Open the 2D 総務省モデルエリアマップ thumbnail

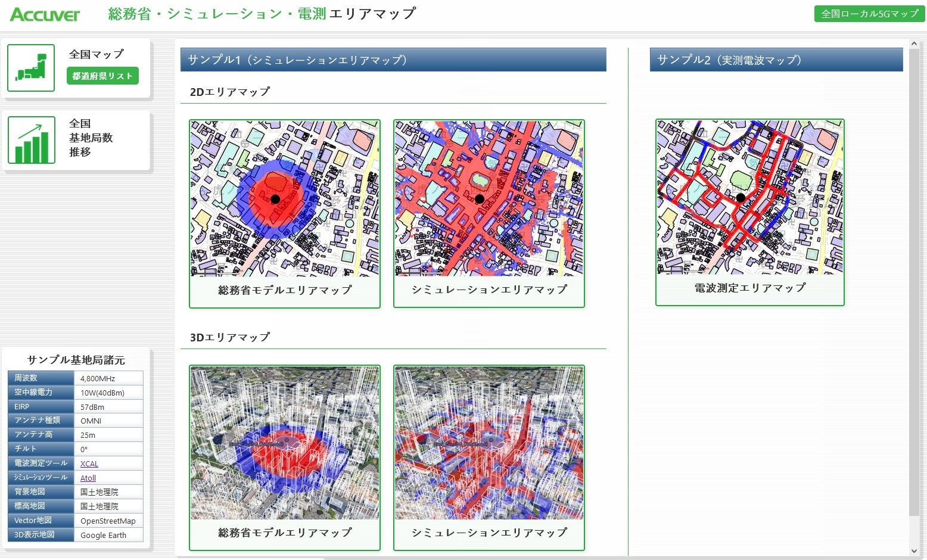point(285,198)
